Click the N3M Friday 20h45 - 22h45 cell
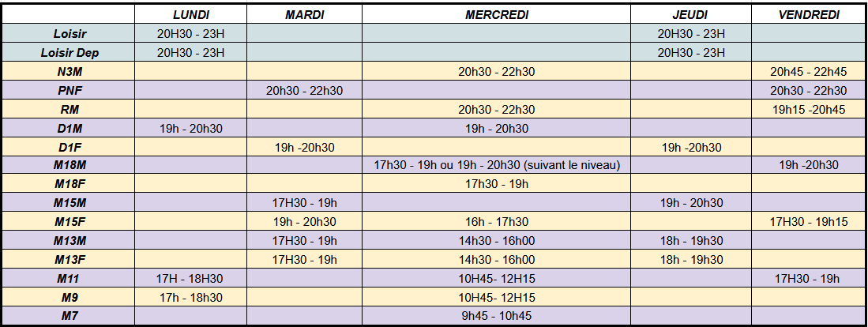 pos(808,71)
